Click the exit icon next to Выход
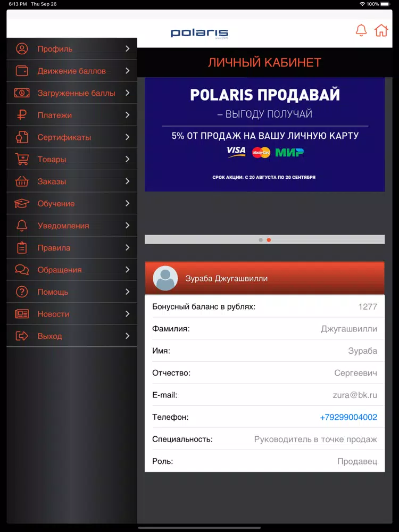Viewport: 399px width, 532px height. (x=22, y=336)
